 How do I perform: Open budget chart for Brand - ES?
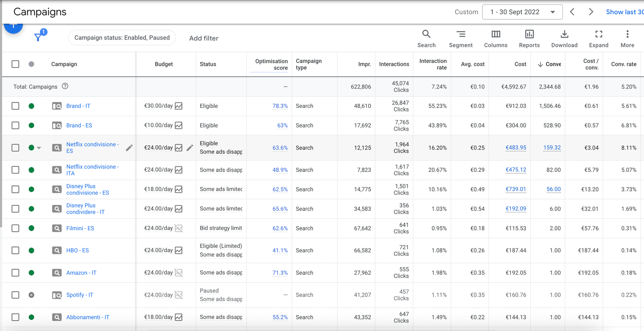pyautogui.click(x=179, y=126)
